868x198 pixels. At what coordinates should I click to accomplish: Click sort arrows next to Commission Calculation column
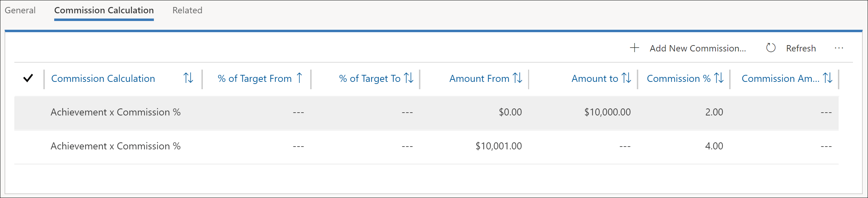pyautogui.click(x=188, y=78)
